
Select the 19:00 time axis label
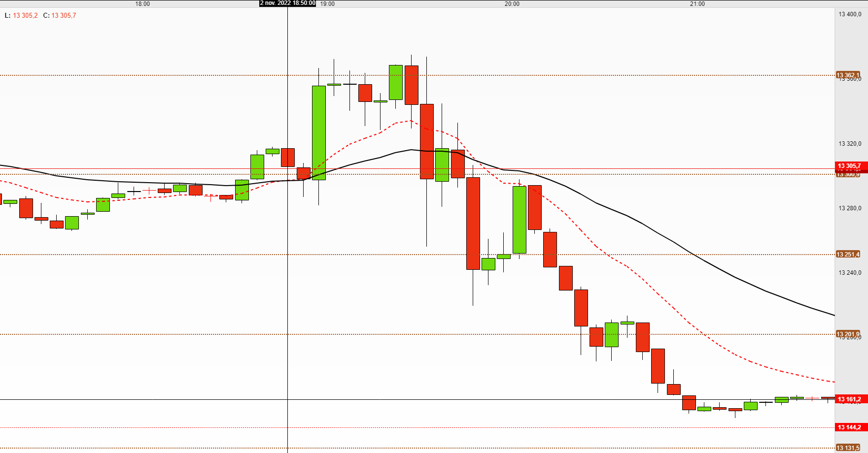click(x=327, y=4)
